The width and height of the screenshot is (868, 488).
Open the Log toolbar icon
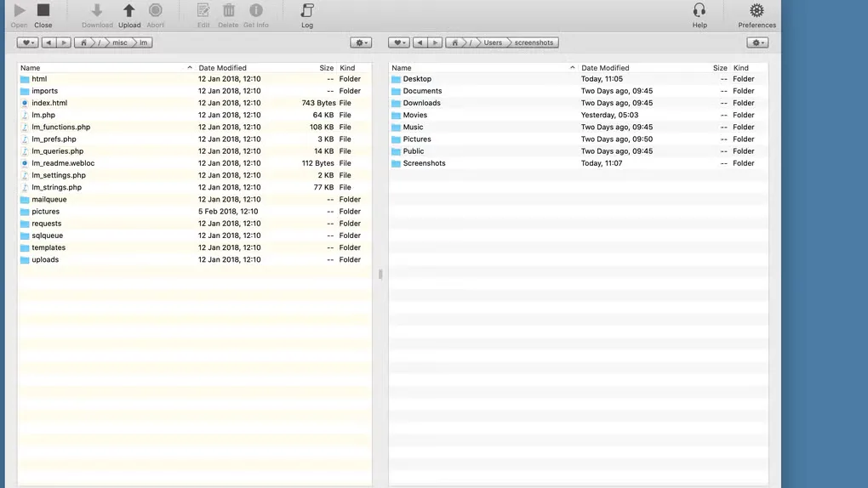point(307,10)
